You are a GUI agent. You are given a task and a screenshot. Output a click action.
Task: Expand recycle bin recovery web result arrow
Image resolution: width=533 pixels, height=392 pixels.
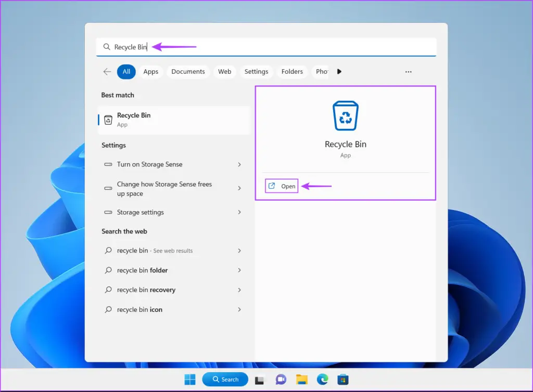pyautogui.click(x=239, y=290)
